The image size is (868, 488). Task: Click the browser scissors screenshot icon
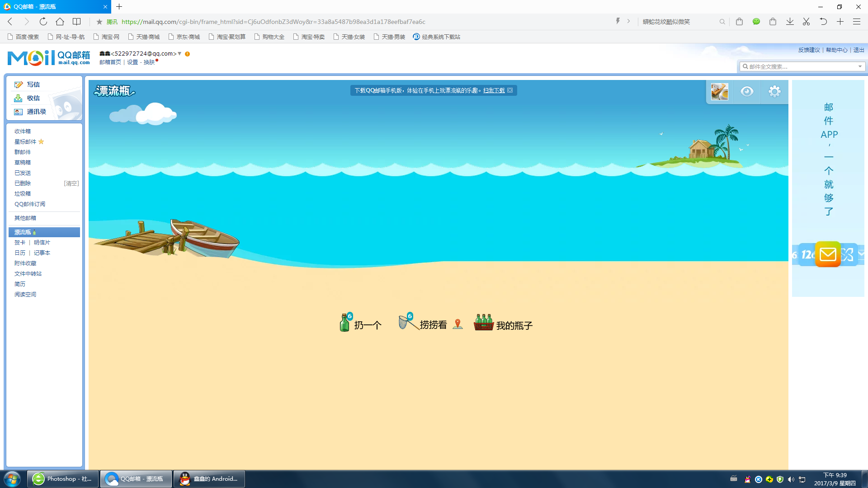tap(806, 22)
